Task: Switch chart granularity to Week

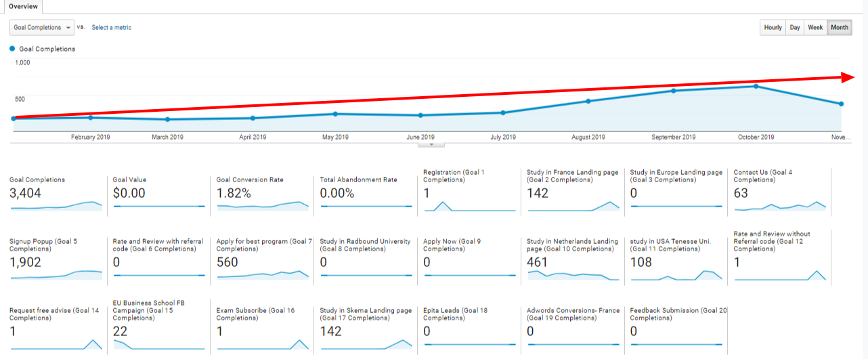Action: [816, 28]
